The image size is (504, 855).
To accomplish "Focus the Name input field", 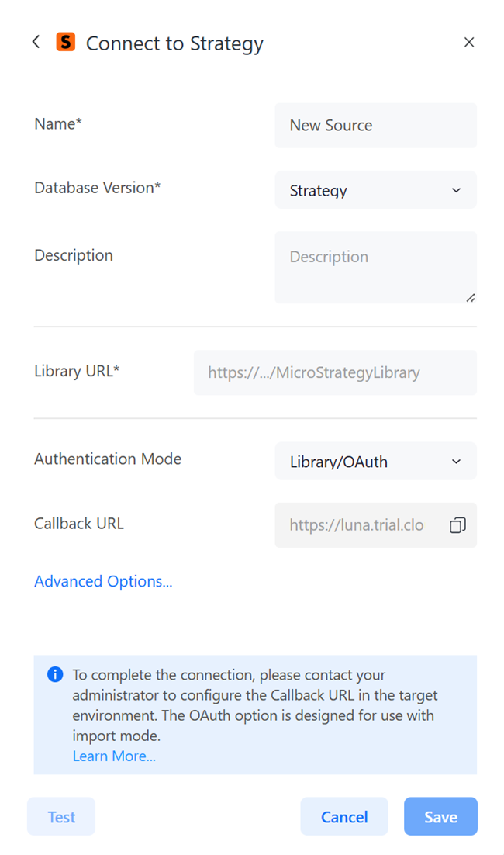I will 375,126.
